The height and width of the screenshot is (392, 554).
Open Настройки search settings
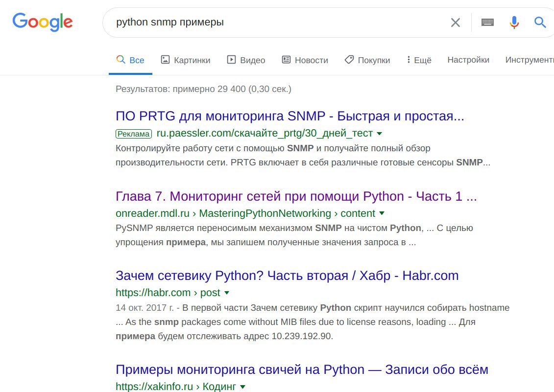point(468,60)
